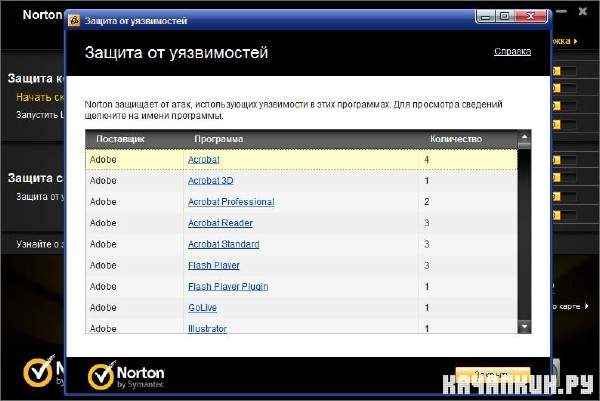Click the Norton by Symantec logo in the dialog

(x=126, y=375)
